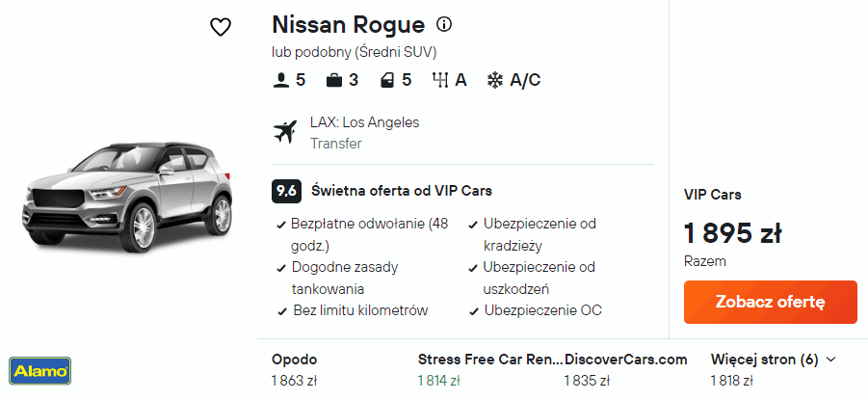Click the VIP Cars 1 895 zł price
Image resolution: width=868 pixels, height=400 pixels.
(x=732, y=233)
